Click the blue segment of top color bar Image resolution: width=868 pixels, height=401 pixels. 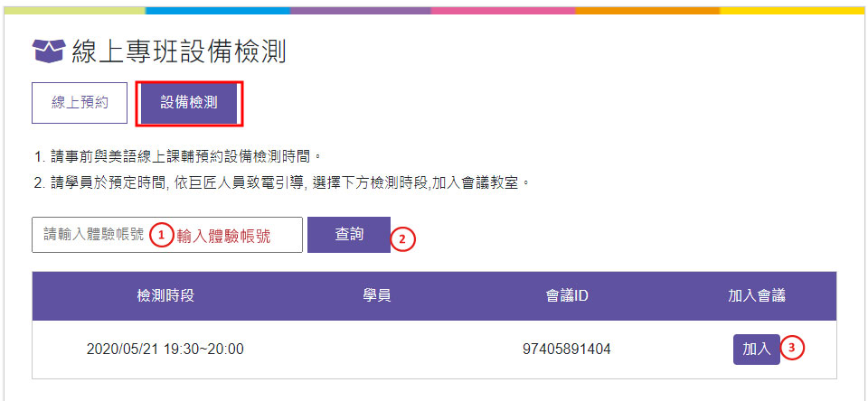(218, 11)
